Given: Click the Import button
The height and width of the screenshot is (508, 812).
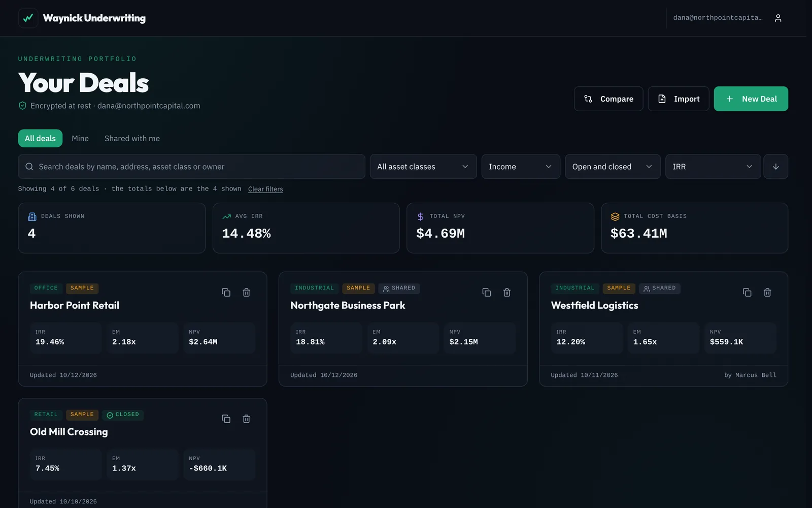Looking at the screenshot, I should (679, 99).
